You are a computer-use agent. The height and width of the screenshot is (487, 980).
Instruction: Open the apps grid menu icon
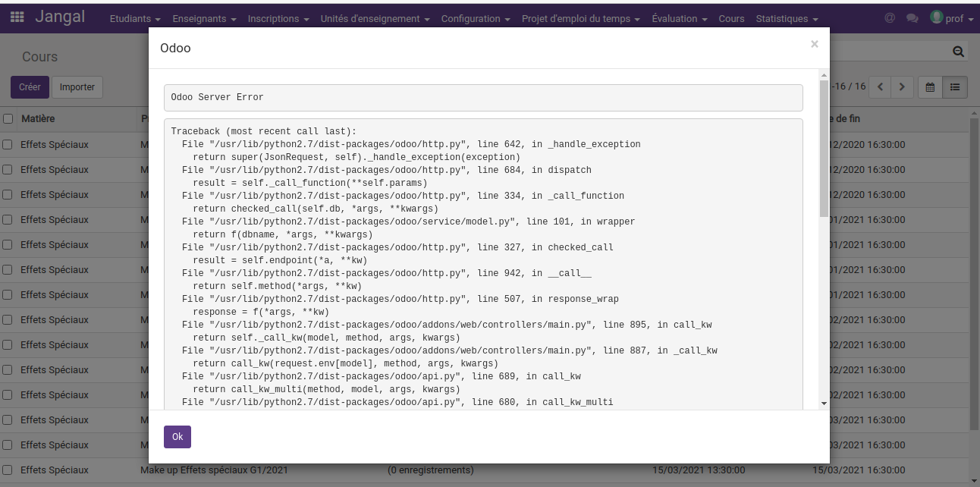[17, 17]
